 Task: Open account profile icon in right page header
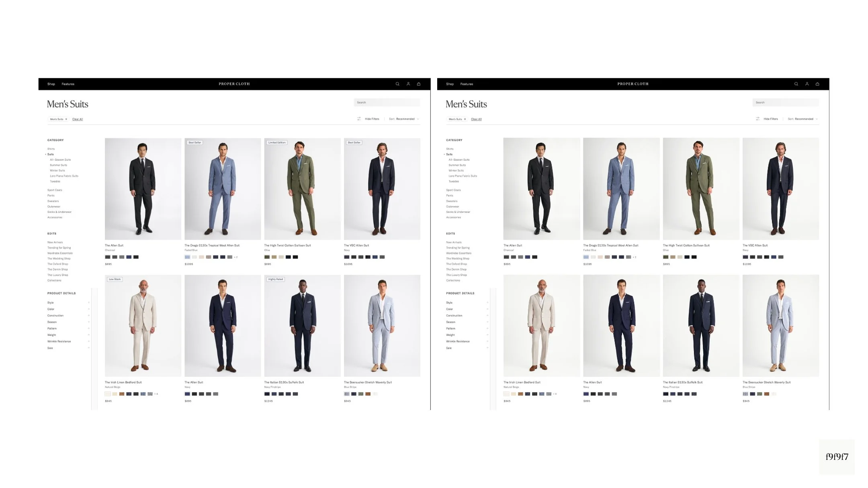click(807, 84)
